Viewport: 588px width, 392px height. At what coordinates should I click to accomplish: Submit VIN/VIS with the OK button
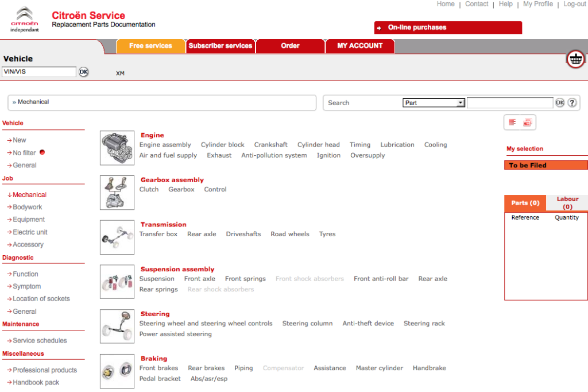pyautogui.click(x=84, y=72)
